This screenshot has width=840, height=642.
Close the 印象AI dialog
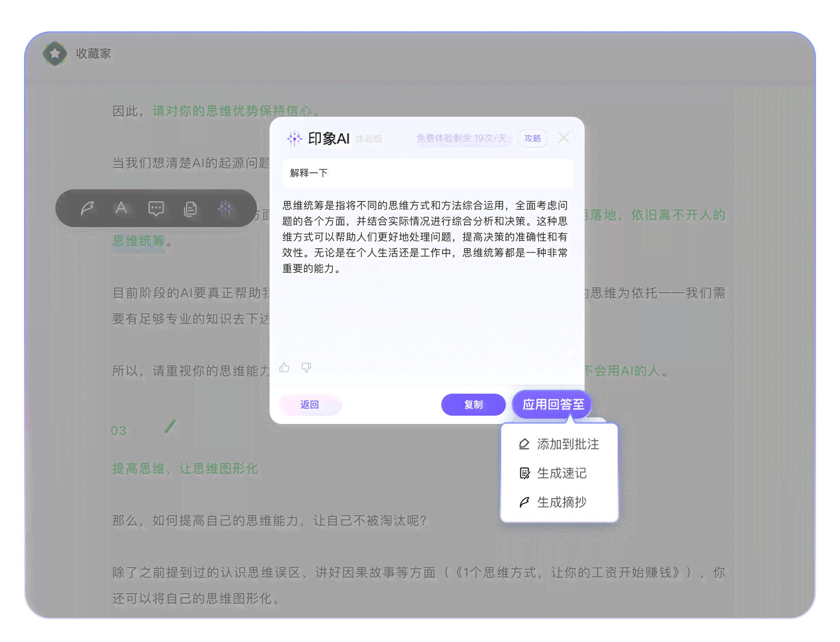[x=564, y=138]
